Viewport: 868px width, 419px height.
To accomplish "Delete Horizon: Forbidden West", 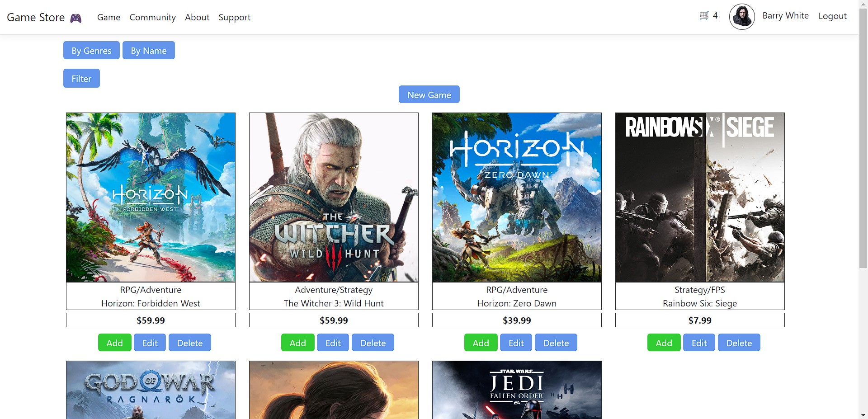I will pyautogui.click(x=190, y=343).
